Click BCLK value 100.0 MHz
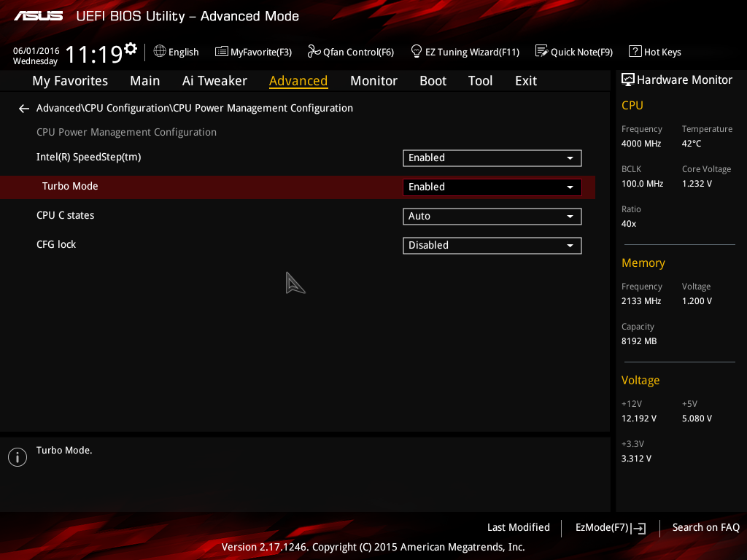 (642, 183)
